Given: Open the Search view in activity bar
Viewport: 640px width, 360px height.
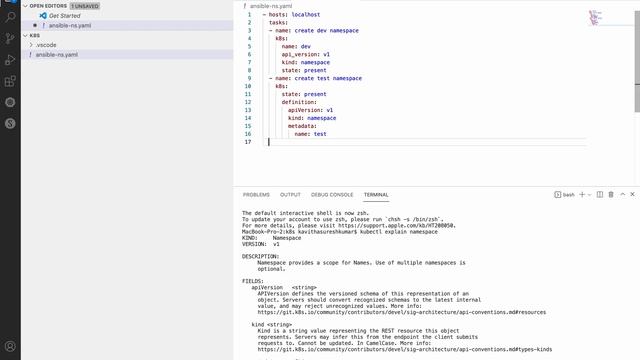Looking at the screenshot, I should tap(10, 17).
